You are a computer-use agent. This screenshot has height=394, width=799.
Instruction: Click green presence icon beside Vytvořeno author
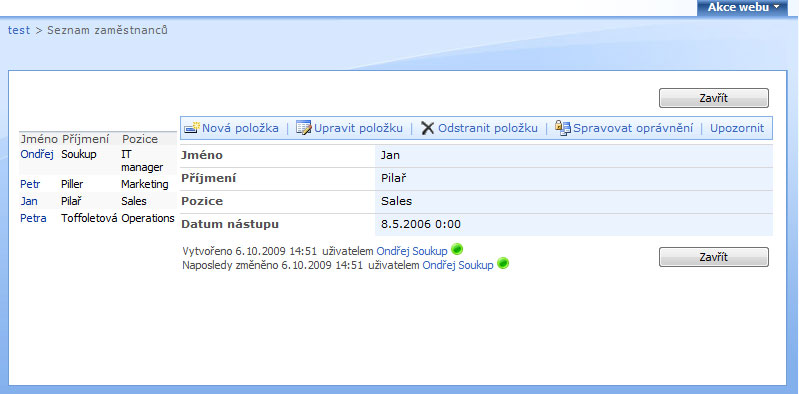[457, 249]
